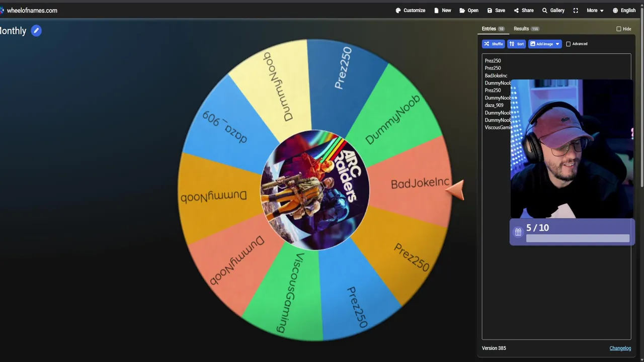Click the daza_909 entry in the list
Image resolution: width=644 pixels, height=362 pixels.
point(494,105)
